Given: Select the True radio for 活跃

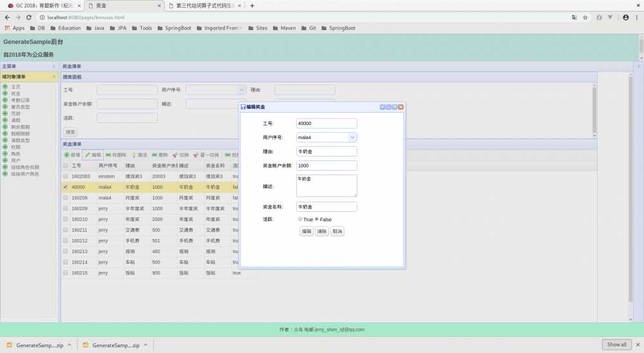Looking at the screenshot, I should pos(300,219).
